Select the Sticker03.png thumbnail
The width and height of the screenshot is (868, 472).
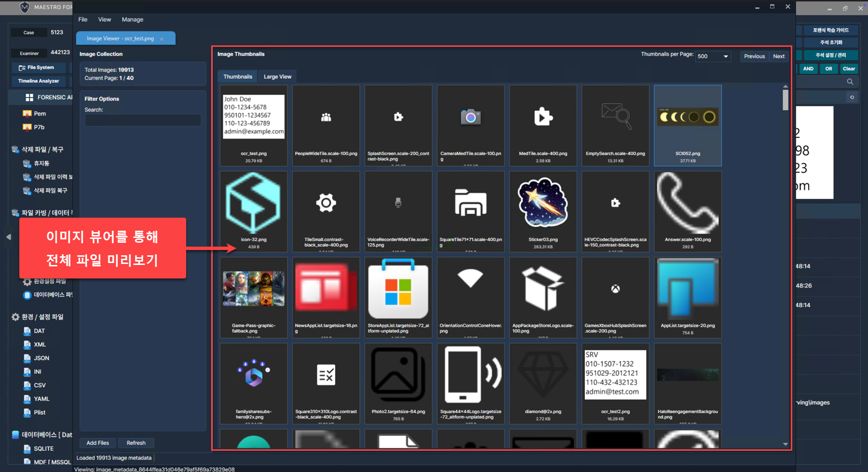coord(543,211)
